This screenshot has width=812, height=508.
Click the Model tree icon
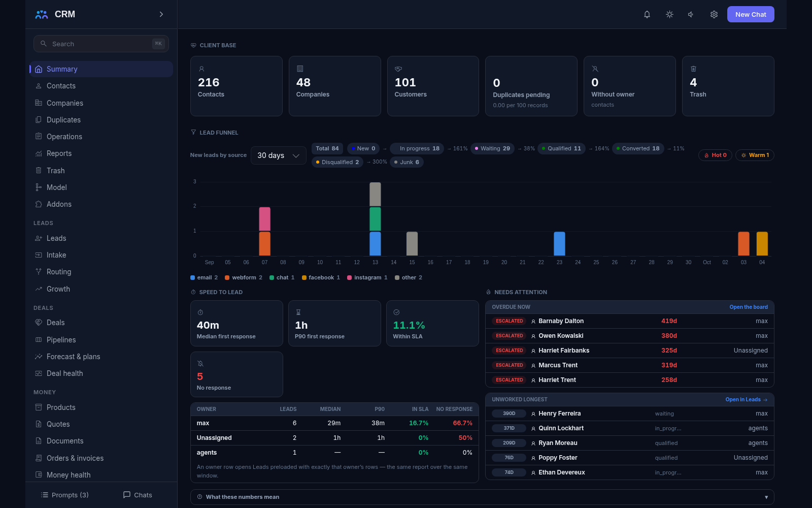(x=39, y=187)
